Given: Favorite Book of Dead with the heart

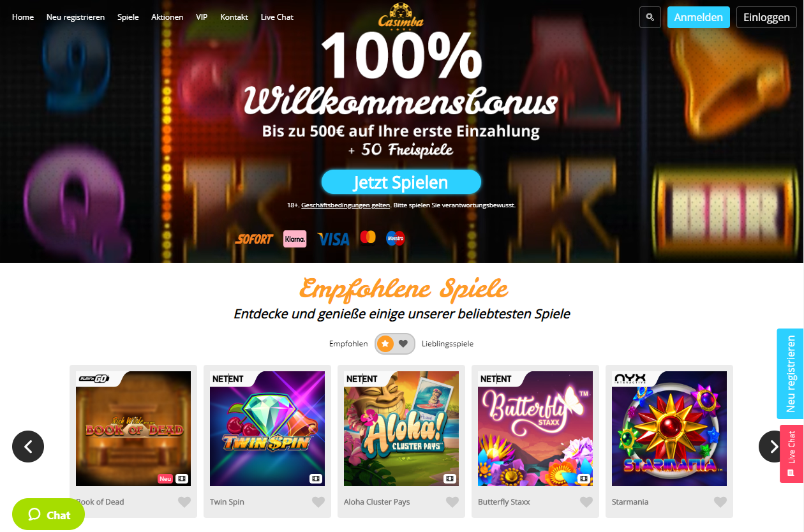Looking at the screenshot, I should click(x=184, y=502).
